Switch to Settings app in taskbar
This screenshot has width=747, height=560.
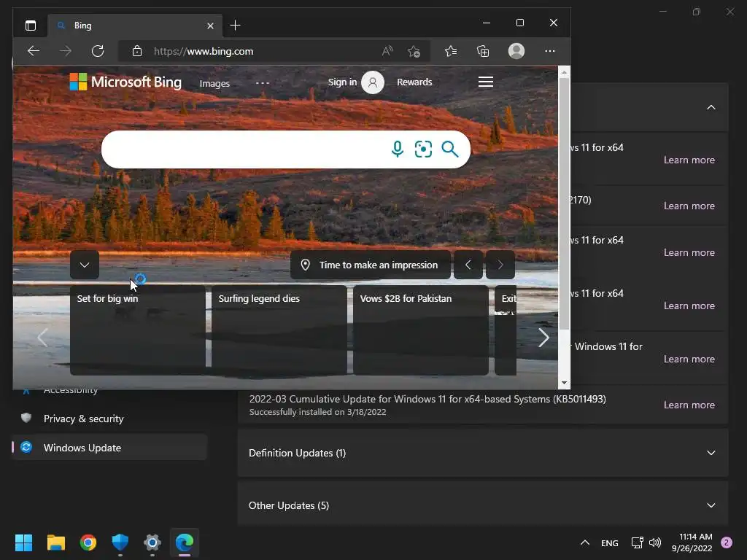coord(152,542)
